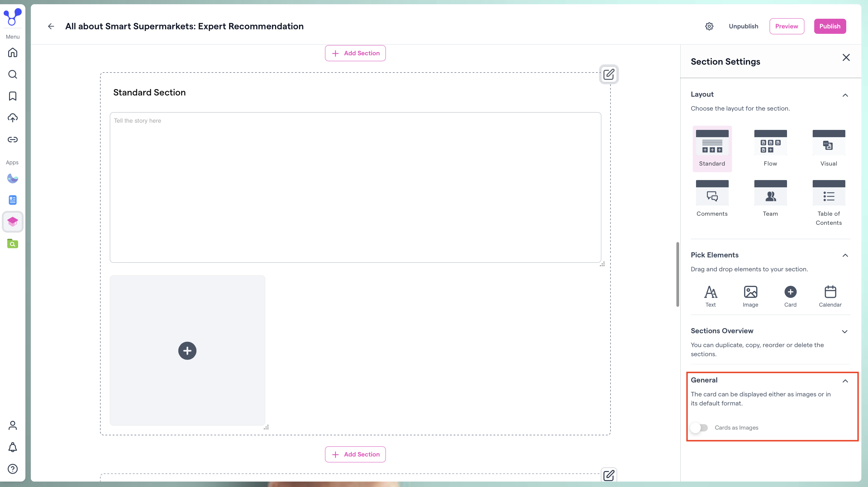Select the Team layout
The height and width of the screenshot is (487, 868).
[770, 199]
